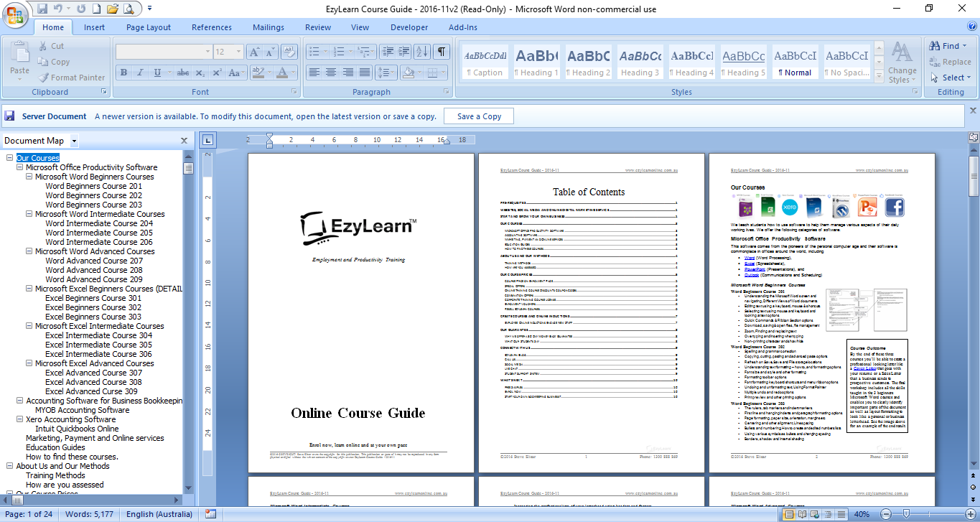Open the Document Map dropdown
The width and height of the screenshot is (980, 522).
[75, 141]
